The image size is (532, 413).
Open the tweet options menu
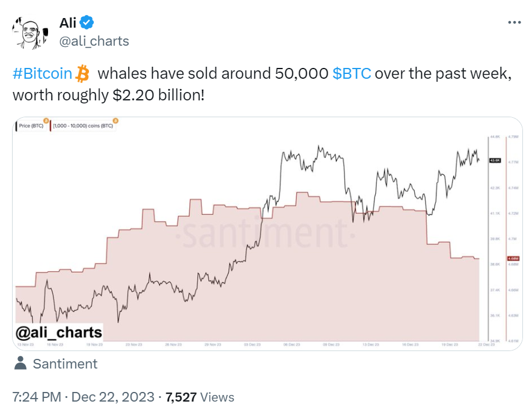(x=515, y=22)
